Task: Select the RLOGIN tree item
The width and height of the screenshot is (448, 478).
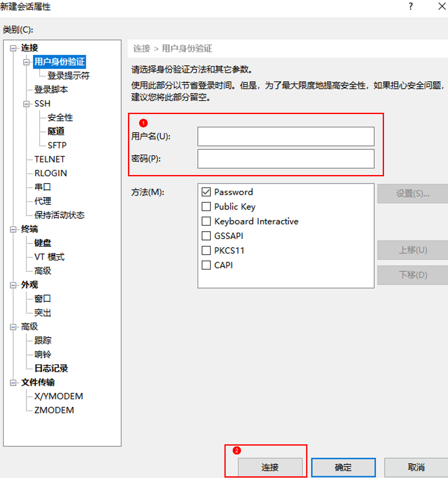Action: [51, 173]
